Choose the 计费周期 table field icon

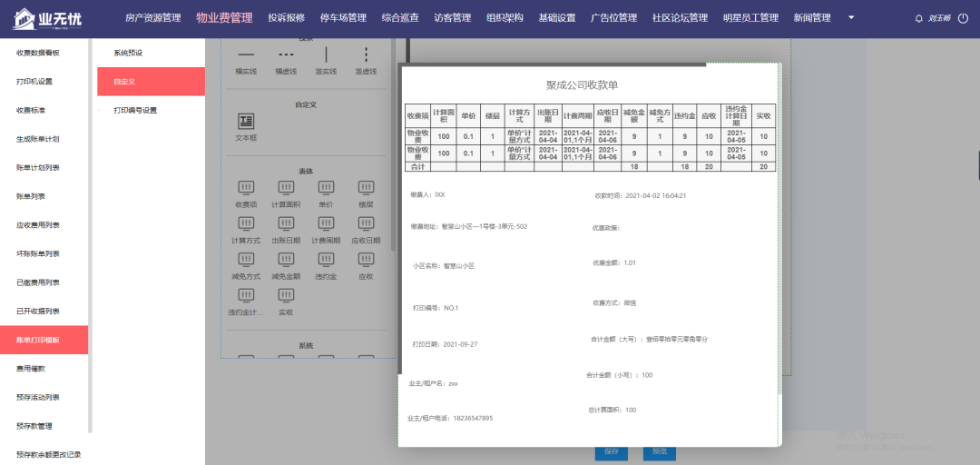pos(327,223)
